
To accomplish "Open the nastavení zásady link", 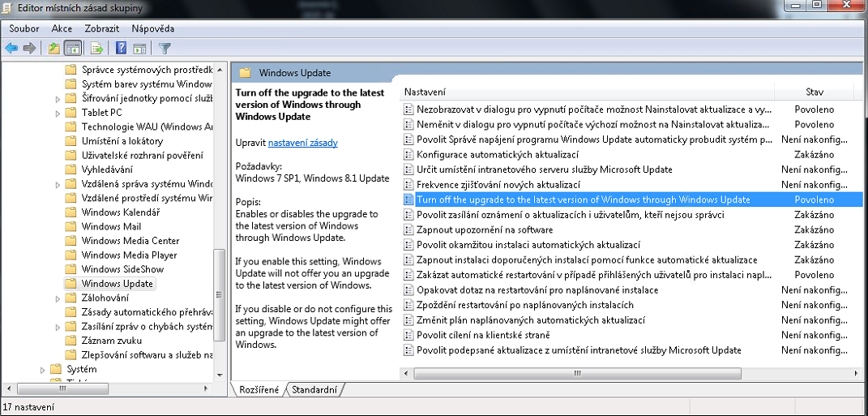I will (303, 143).
